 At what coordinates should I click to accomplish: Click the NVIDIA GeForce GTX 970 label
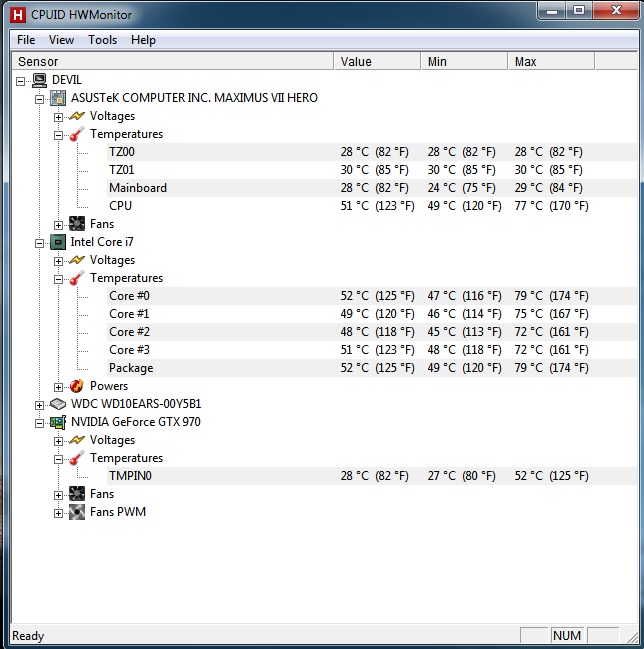[x=136, y=422]
